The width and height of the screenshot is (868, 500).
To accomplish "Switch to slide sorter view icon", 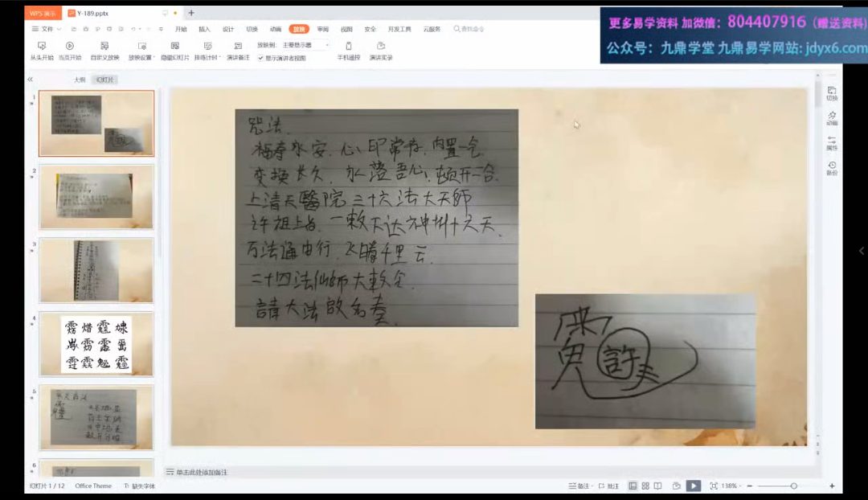I will (645, 486).
